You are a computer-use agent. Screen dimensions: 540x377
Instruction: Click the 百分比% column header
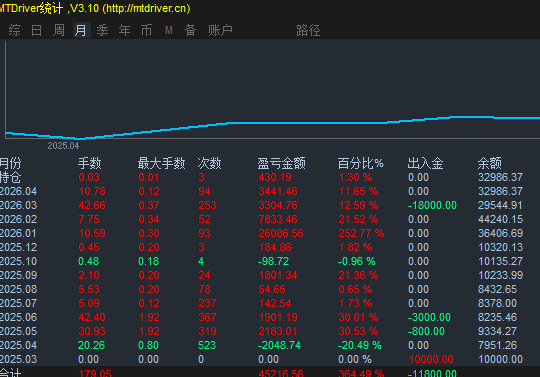click(x=361, y=163)
